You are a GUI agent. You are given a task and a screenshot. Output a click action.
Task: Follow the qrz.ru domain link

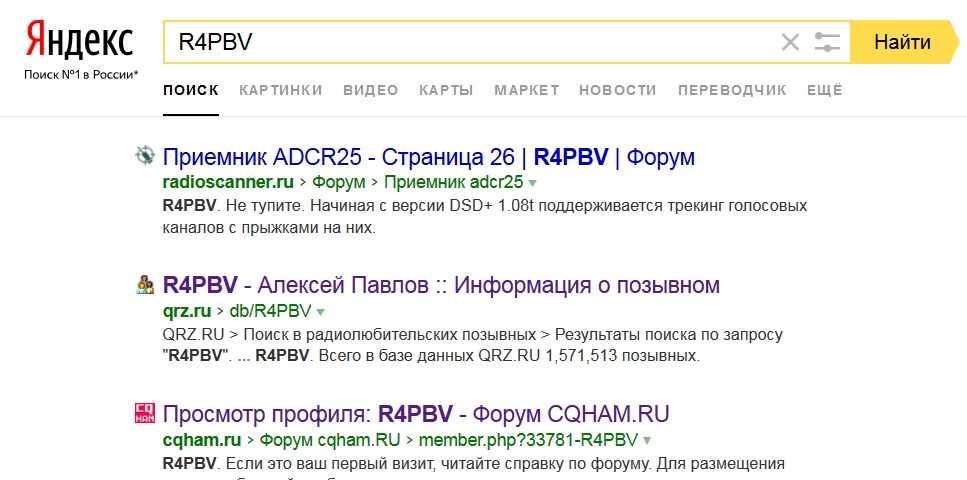187,311
